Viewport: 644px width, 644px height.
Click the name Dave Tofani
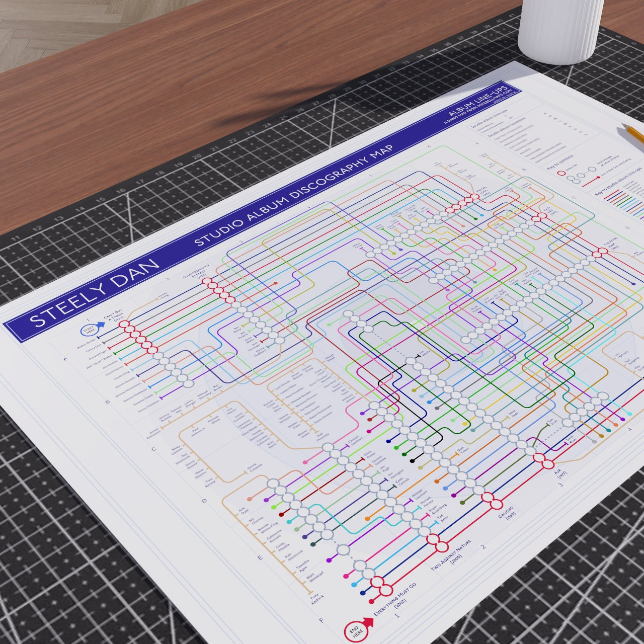463,449
